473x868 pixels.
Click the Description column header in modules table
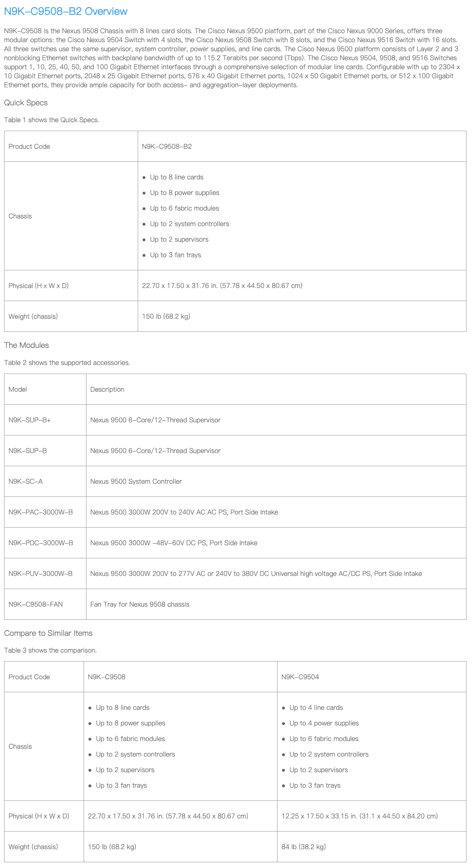tap(107, 389)
